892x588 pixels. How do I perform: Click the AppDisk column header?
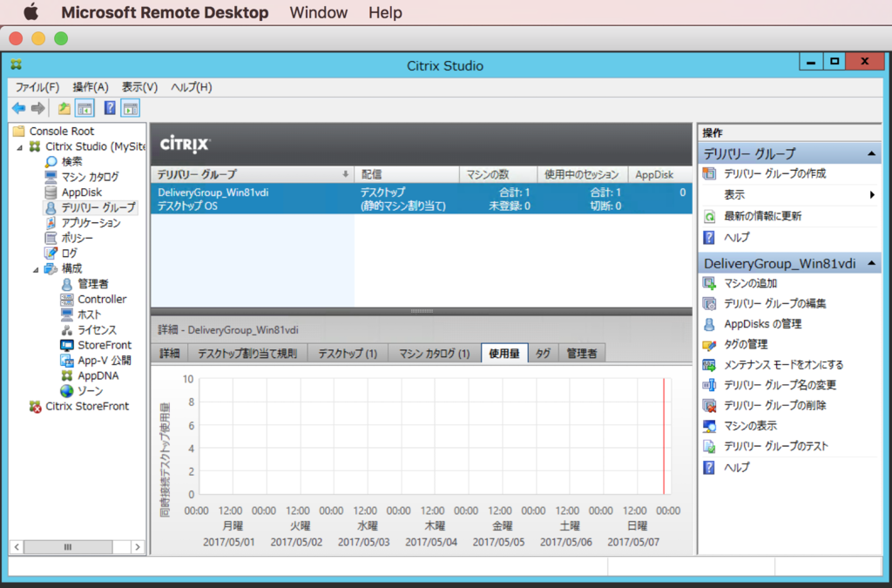[x=660, y=174]
